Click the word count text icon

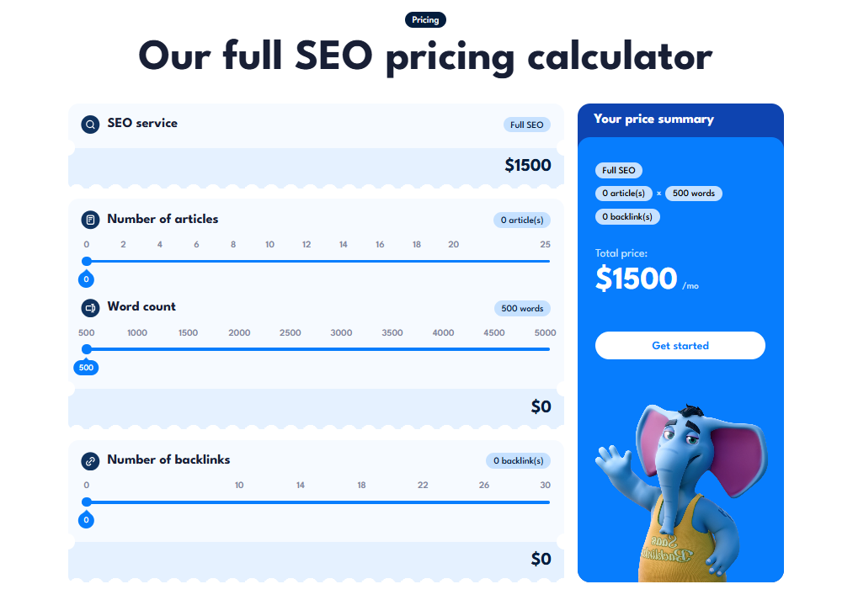(x=90, y=307)
